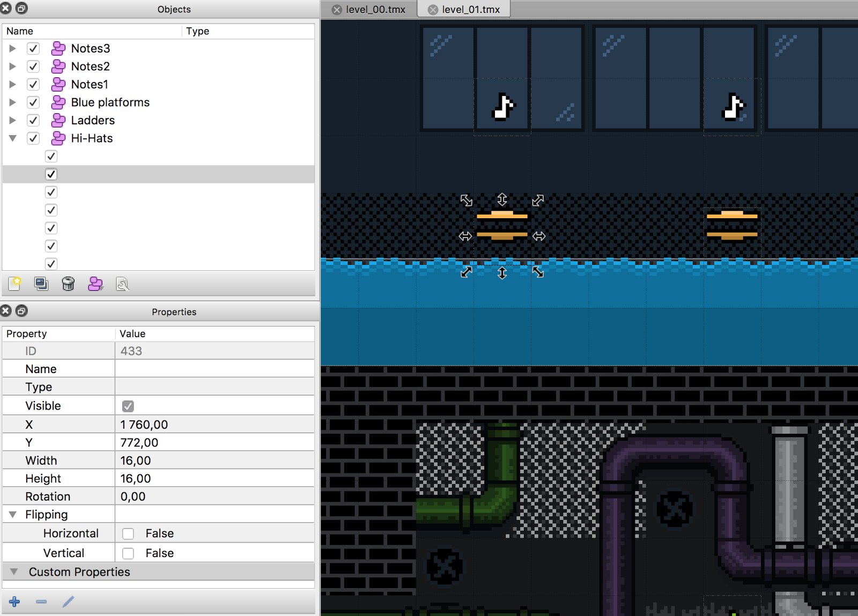Click Ladders layer group icon
The image size is (858, 616).
coord(58,120)
